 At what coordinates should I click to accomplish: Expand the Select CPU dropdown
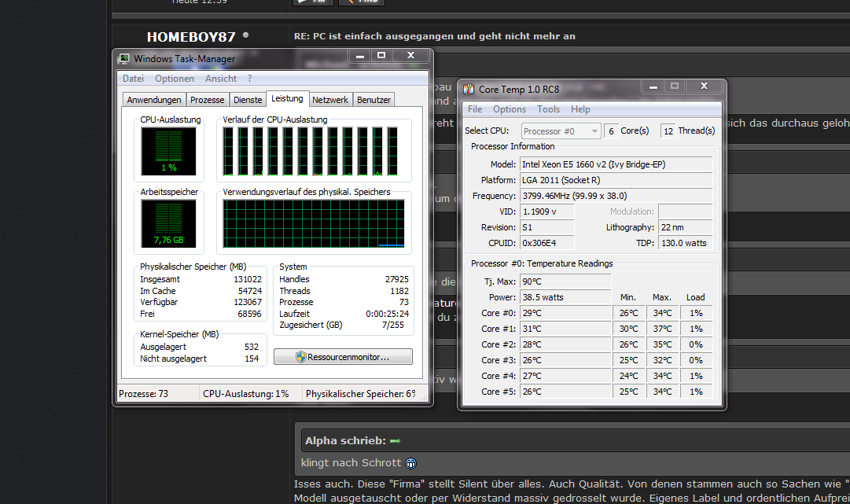tap(593, 131)
